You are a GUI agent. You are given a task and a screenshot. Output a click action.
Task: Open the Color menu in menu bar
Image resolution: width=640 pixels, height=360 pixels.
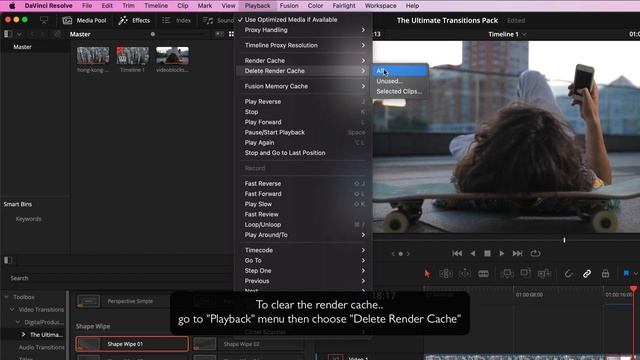click(x=315, y=6)
